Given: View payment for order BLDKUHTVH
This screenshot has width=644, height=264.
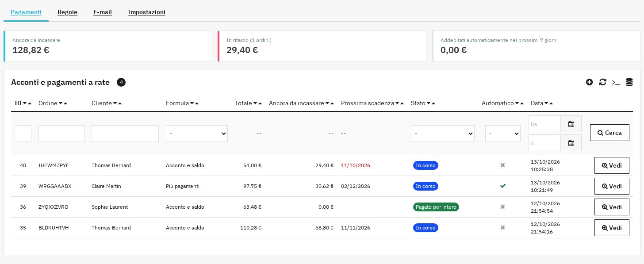Looking at the screenshot, I should [612, 228].
